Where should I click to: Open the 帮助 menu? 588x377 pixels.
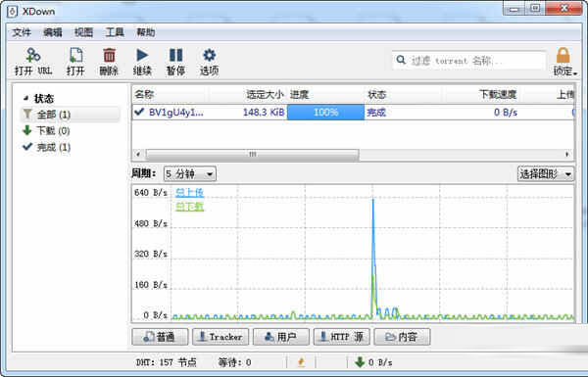(x=145, y=32)
